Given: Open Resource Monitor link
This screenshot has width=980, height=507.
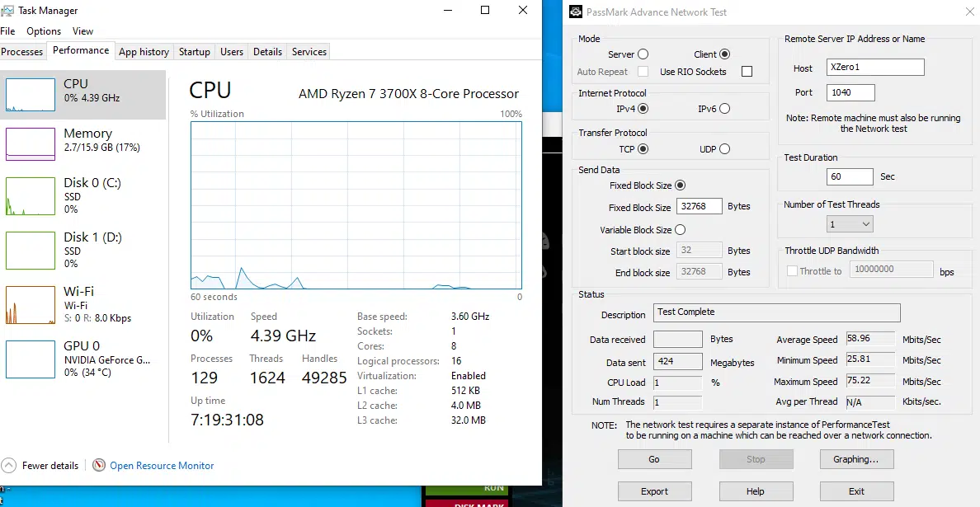Looking at the screenshot, I should pos(162,465).
